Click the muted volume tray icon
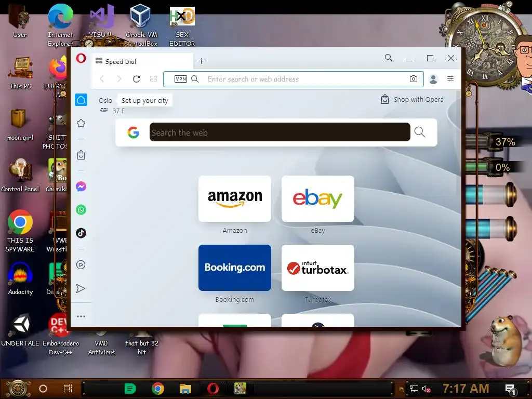This screenshot has width=532, height=399. point(426,389)
